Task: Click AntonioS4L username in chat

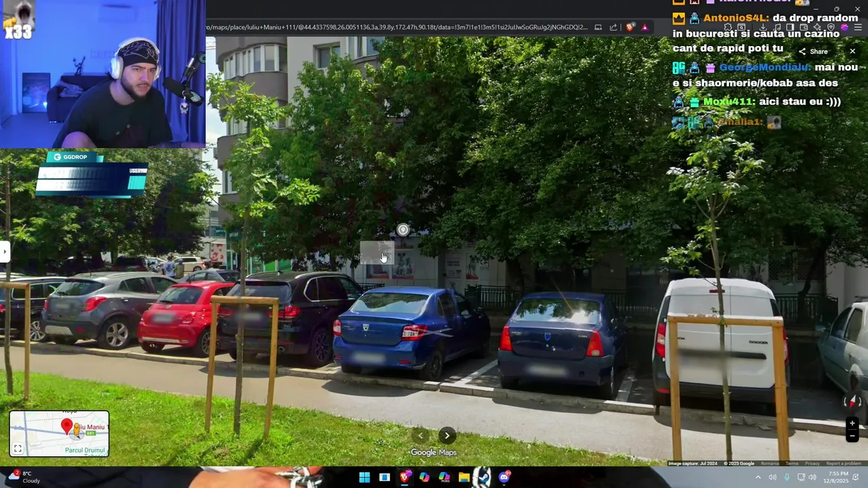Action: click(x=735, y=18)
